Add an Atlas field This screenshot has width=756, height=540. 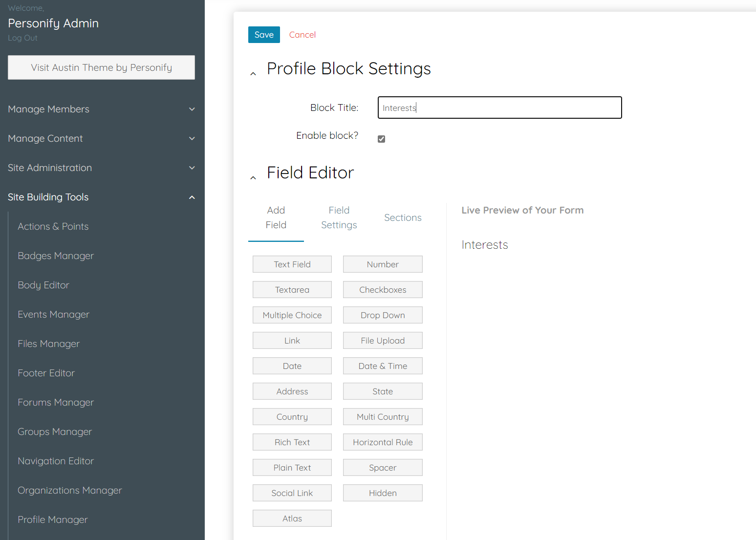coord(292,518)
